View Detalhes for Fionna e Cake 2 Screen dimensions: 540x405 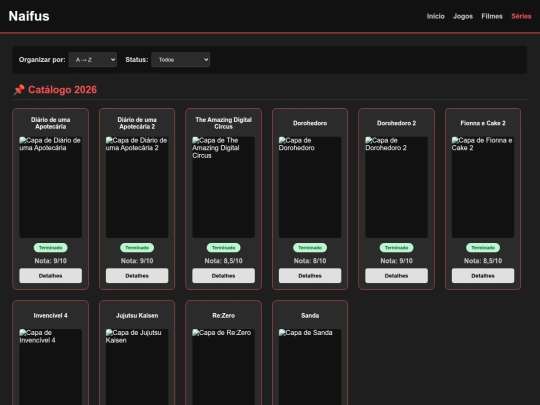point(483,276)
